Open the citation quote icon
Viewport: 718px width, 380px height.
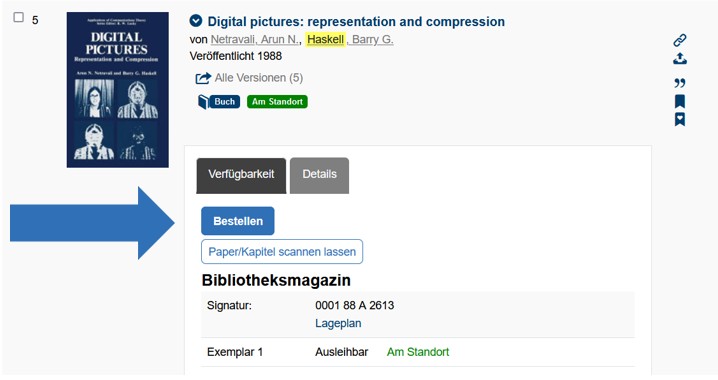[680, 83]
